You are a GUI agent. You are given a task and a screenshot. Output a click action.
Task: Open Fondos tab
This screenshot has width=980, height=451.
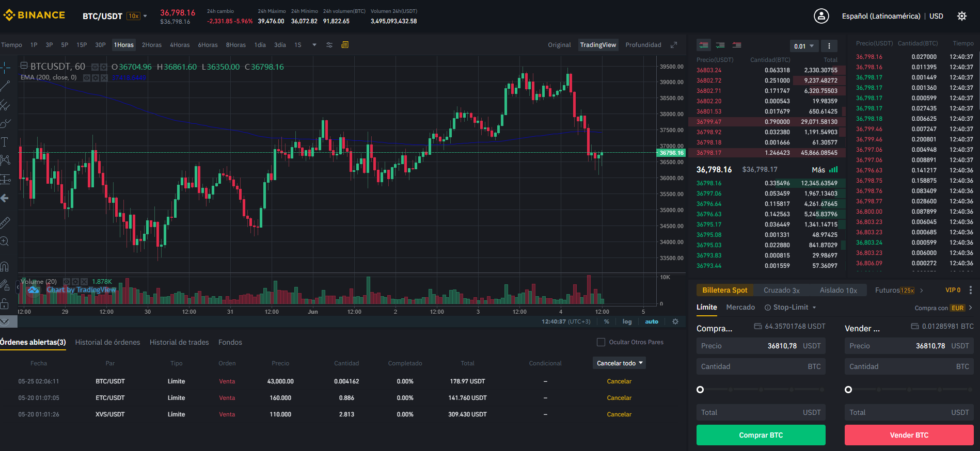click(230, 342)
